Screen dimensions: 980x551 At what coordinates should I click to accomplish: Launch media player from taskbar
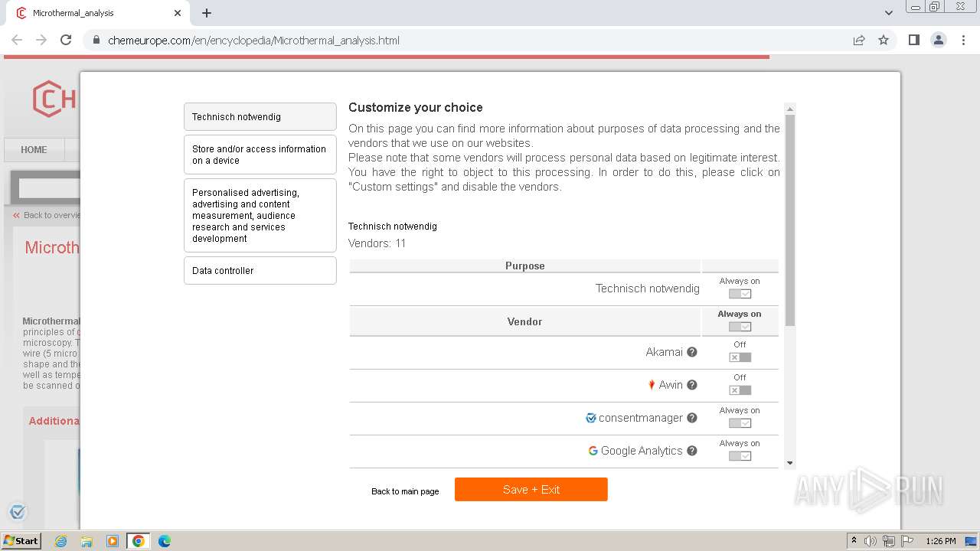[x=113, y=541]
